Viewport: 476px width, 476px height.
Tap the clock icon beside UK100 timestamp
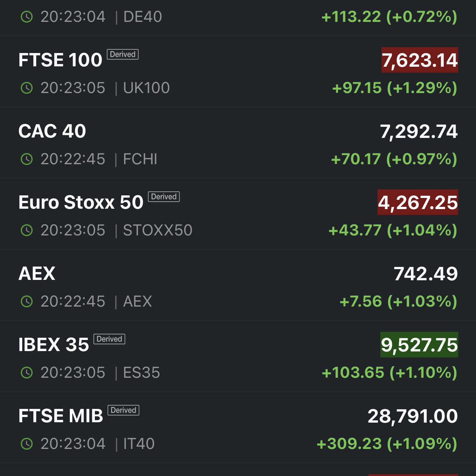click(x=27, y=88)
